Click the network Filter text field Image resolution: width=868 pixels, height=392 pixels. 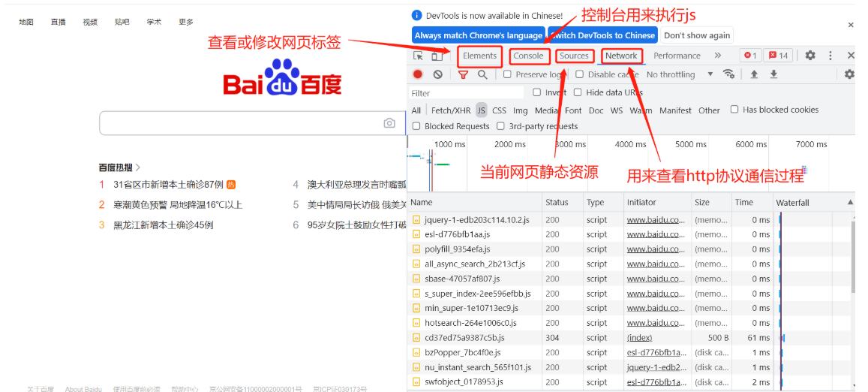point(467,92)
